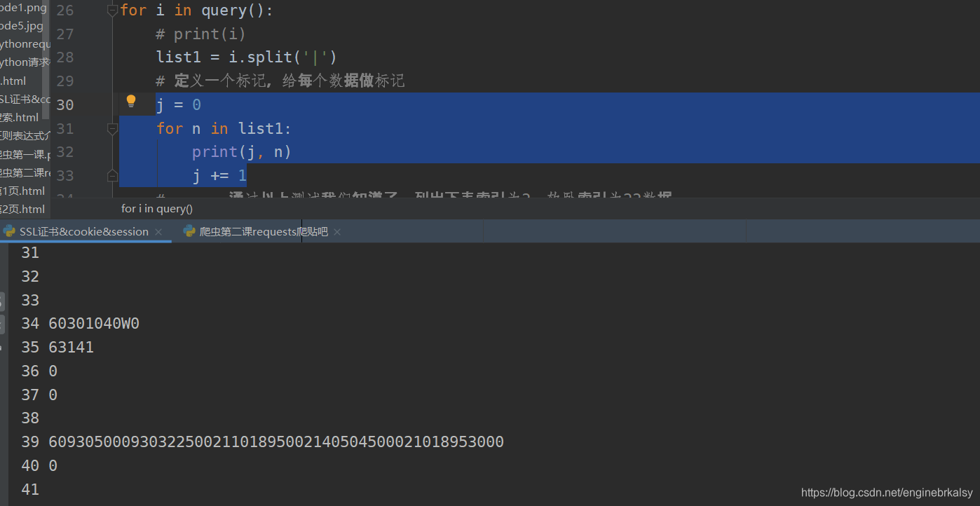
Task: Click the 'j = 0' statement
Action: (x=179, y=105)
